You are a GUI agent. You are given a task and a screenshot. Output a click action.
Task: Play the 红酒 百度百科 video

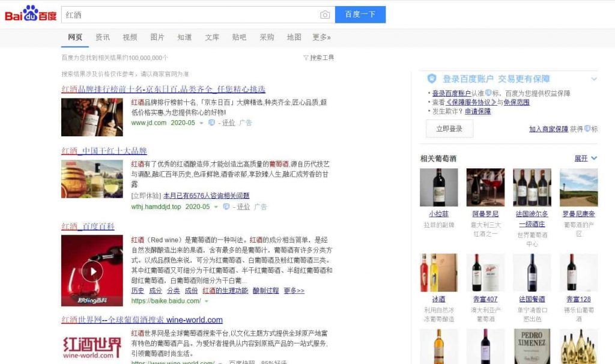coord(92,271)
